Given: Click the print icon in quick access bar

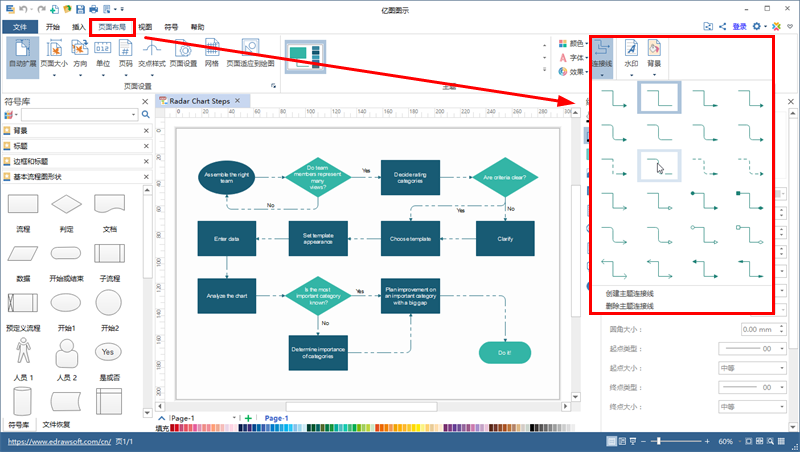Looking at the screenshot, I should pyautogui.click(x=93, y=9).
